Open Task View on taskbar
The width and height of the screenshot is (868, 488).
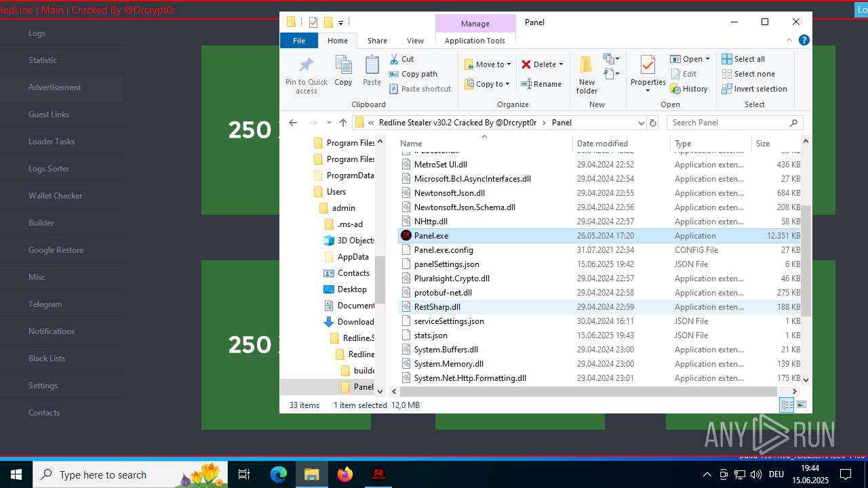244,474
